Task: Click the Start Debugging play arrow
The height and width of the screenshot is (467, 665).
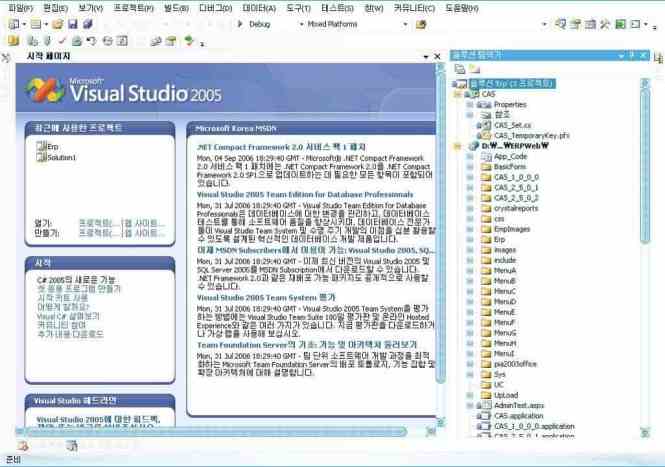Action: (240, 24)
